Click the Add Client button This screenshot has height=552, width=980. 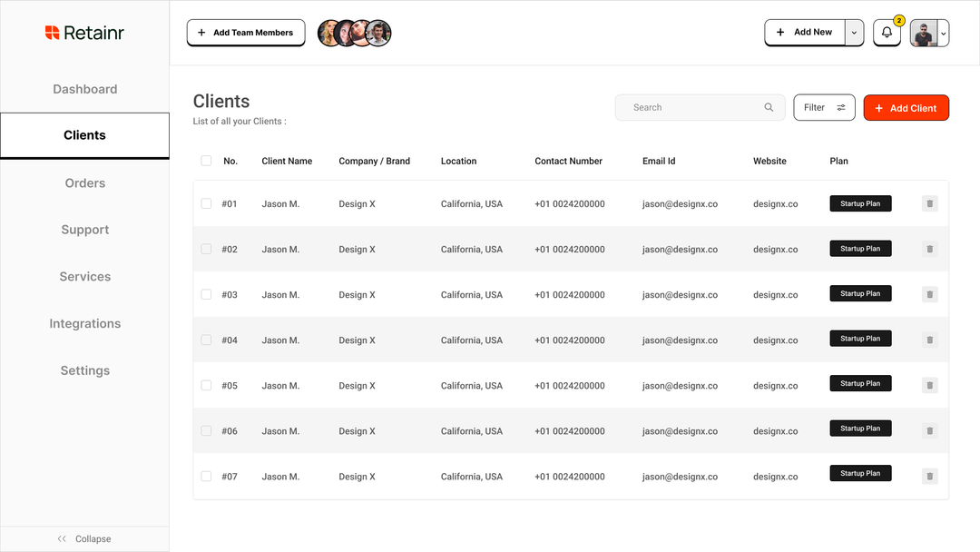tap(906, 107)
